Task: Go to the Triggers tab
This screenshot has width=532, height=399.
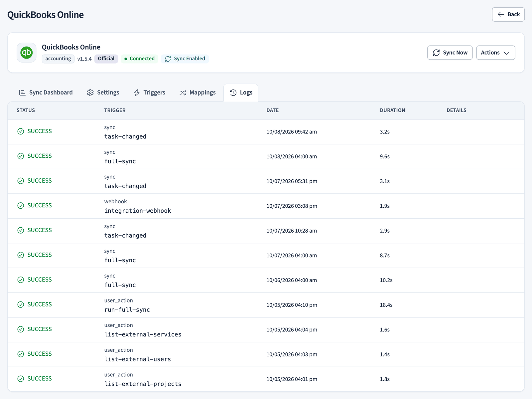Action: click(150, 93)
